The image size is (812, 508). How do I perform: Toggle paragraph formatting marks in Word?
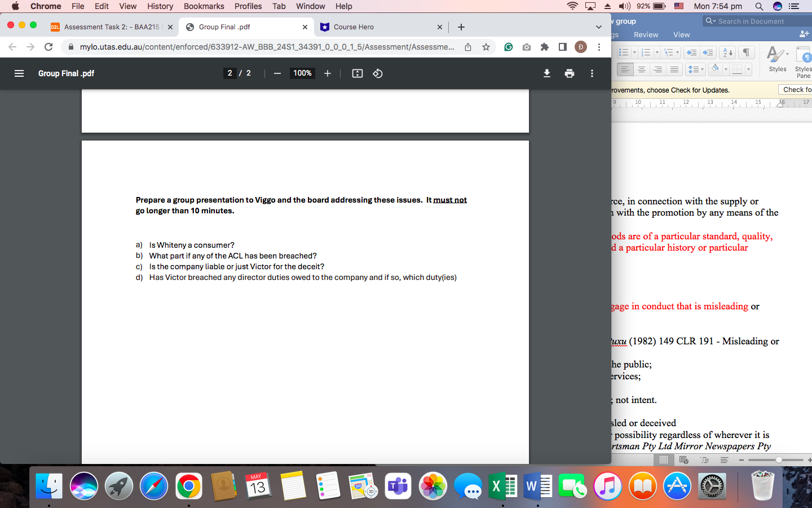[747, 52]
